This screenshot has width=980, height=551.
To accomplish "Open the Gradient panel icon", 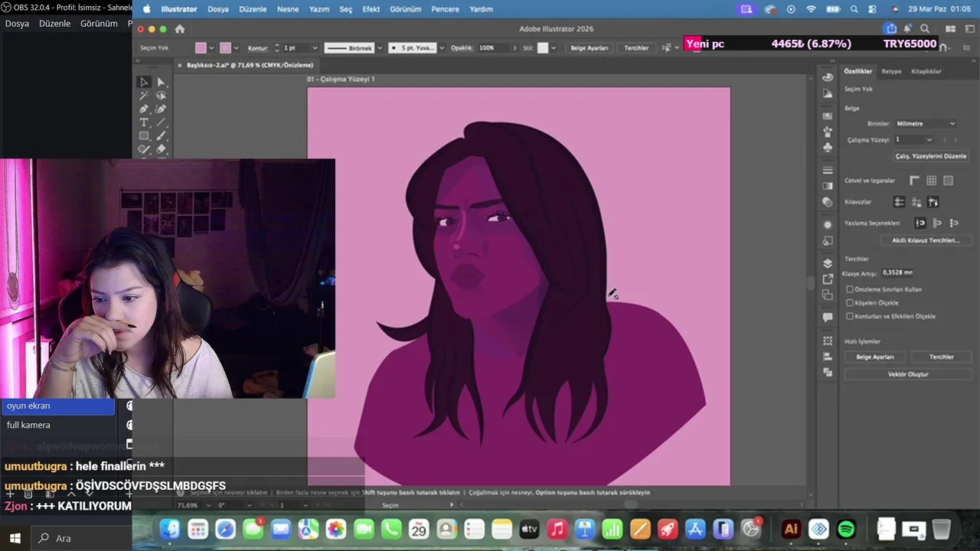I will tap(828, 186).
